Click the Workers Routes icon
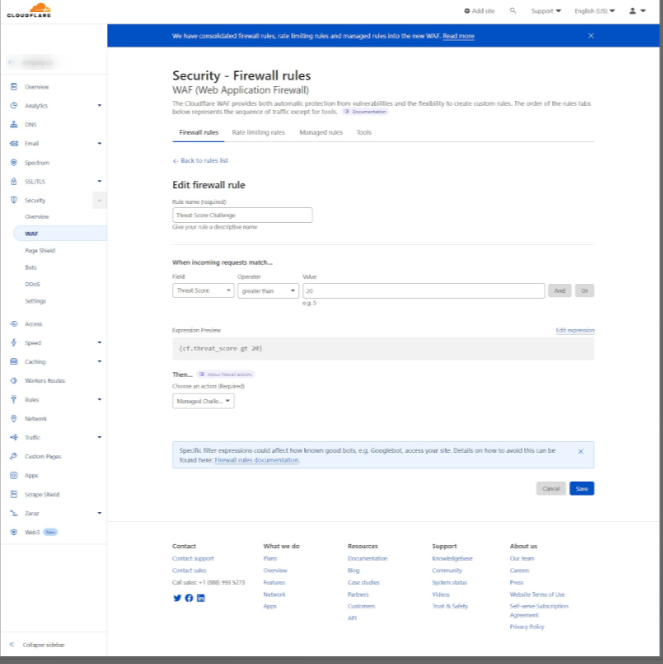 (14, 381)
